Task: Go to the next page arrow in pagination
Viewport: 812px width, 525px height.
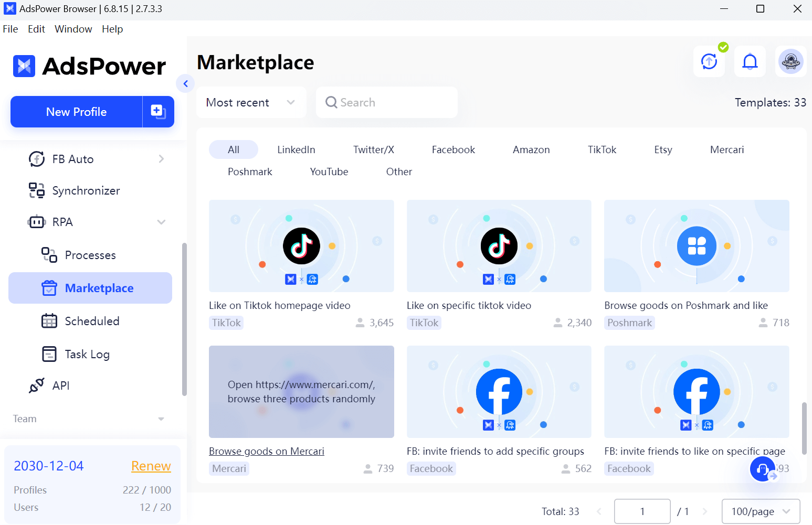Action: tap(705, 511)
